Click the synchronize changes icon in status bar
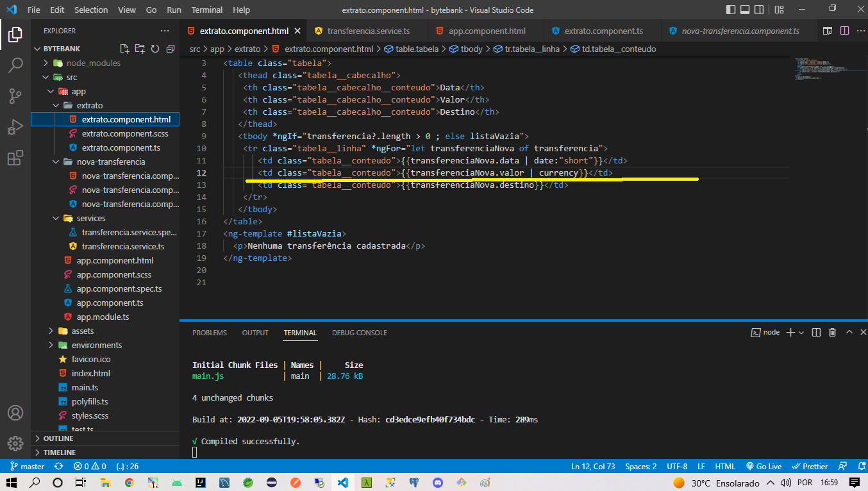868x491 pixels. (58, 467)
